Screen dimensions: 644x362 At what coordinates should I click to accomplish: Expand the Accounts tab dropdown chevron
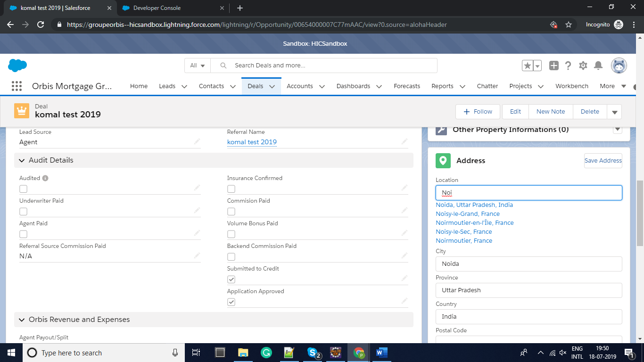(x=322, y=86)
